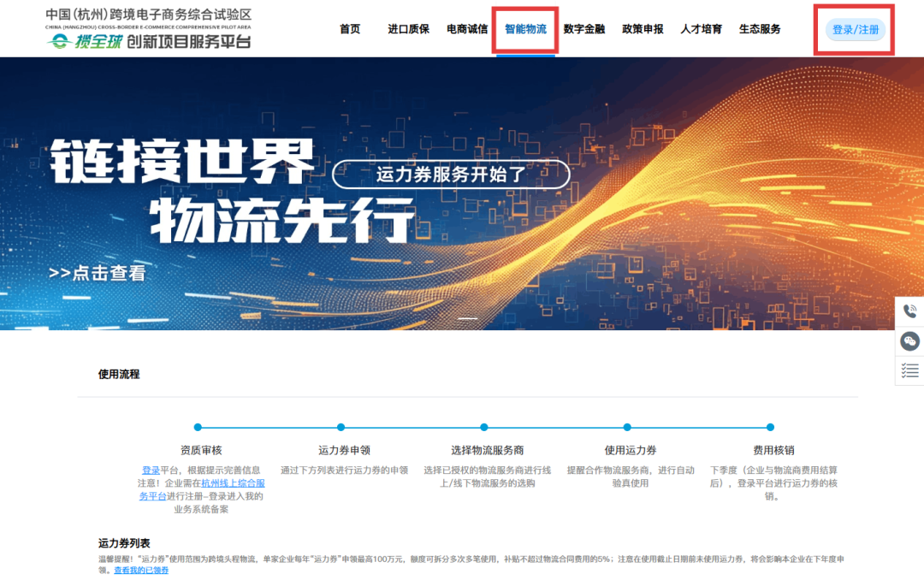
Task: Click the 选择物流服务商 step label
Action: point(488,450)
